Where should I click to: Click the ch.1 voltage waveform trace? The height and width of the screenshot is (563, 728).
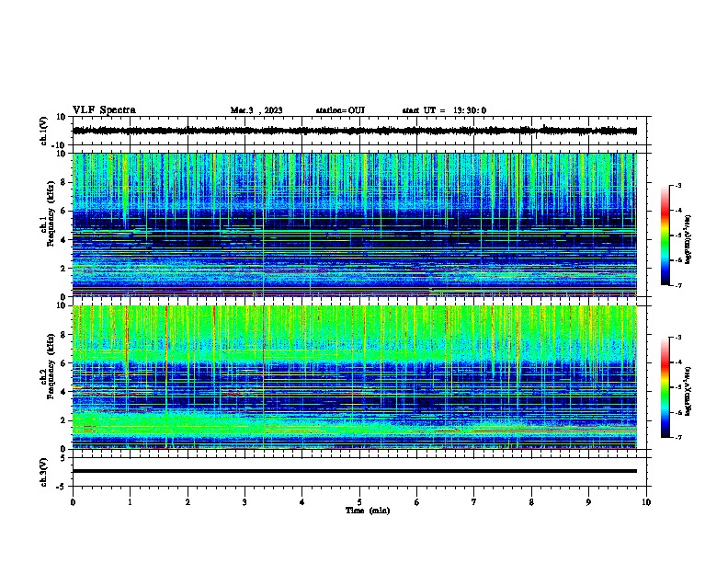coord(355,131)
